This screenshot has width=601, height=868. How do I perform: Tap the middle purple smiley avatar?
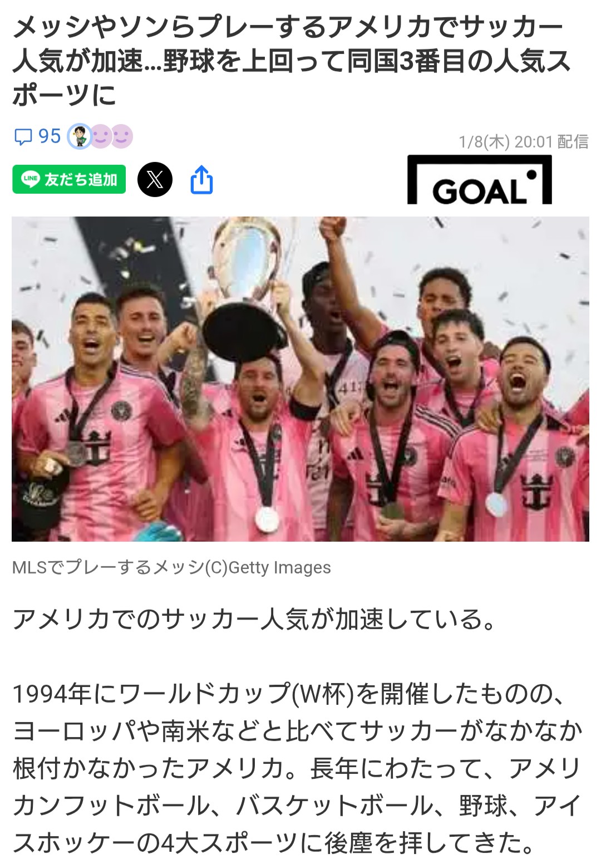(100, 136)
